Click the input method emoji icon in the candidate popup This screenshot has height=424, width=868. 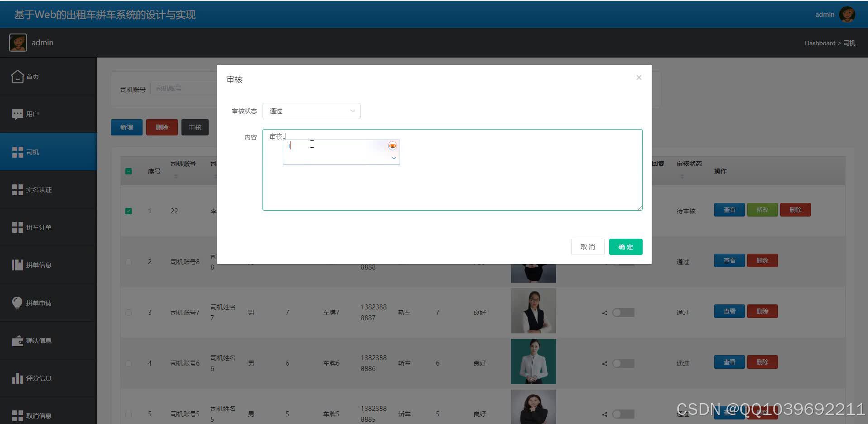pos(392,145)
